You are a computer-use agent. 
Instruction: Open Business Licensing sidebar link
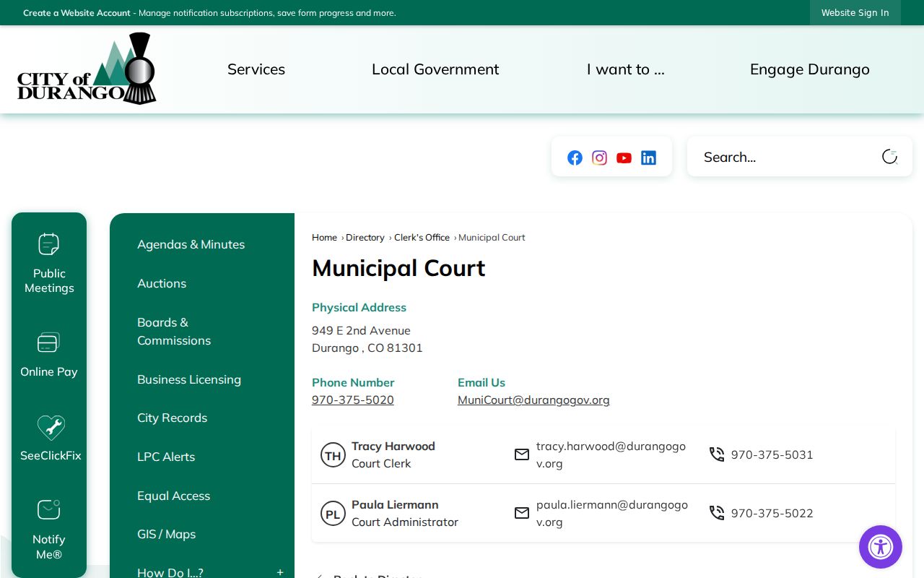coord(189,379)
